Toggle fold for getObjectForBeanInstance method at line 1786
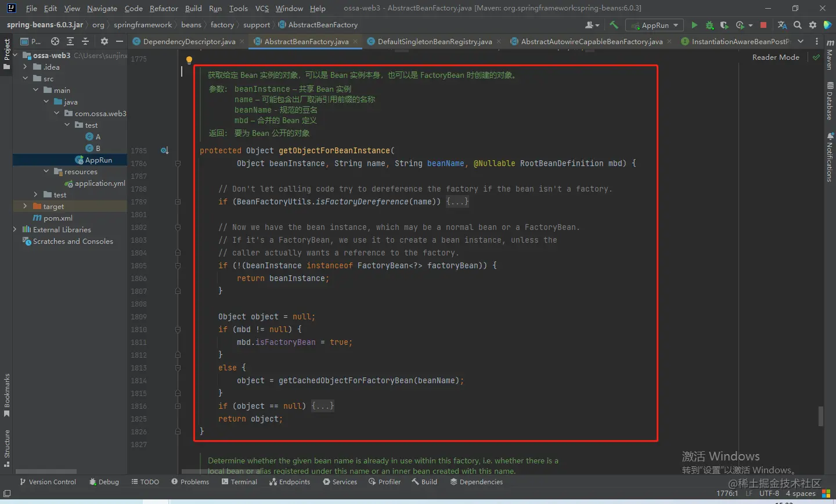This screenshot has height=504, width=836. coord(178,163)
